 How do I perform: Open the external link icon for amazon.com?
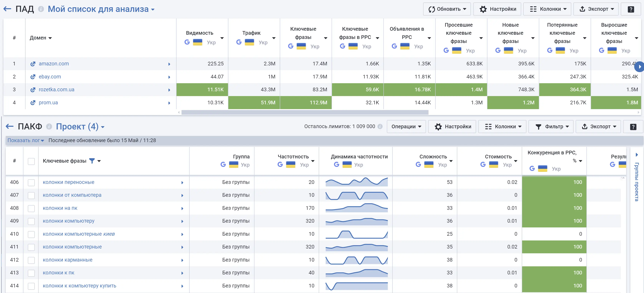[x=33, y=64]
